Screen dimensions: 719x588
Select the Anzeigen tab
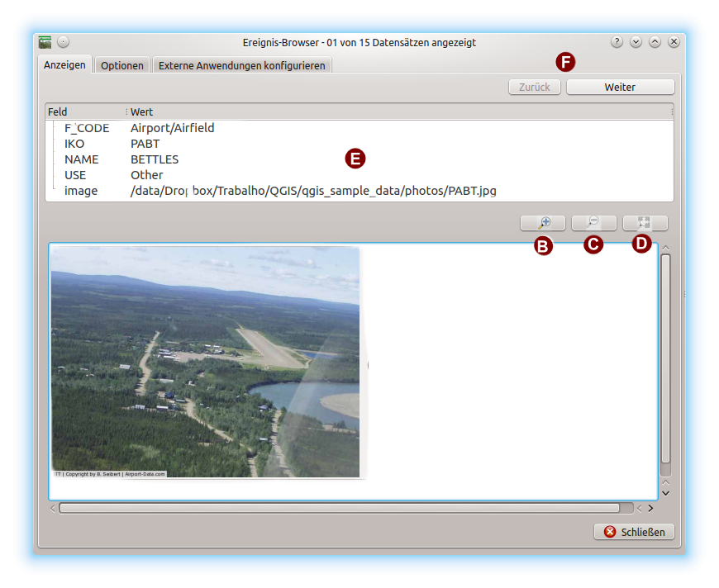(x=64, y=64)
